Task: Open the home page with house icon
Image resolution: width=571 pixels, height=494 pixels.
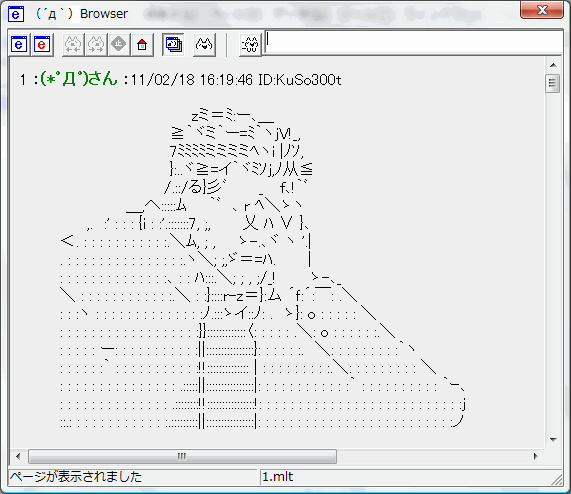Action: coord(142,45)
